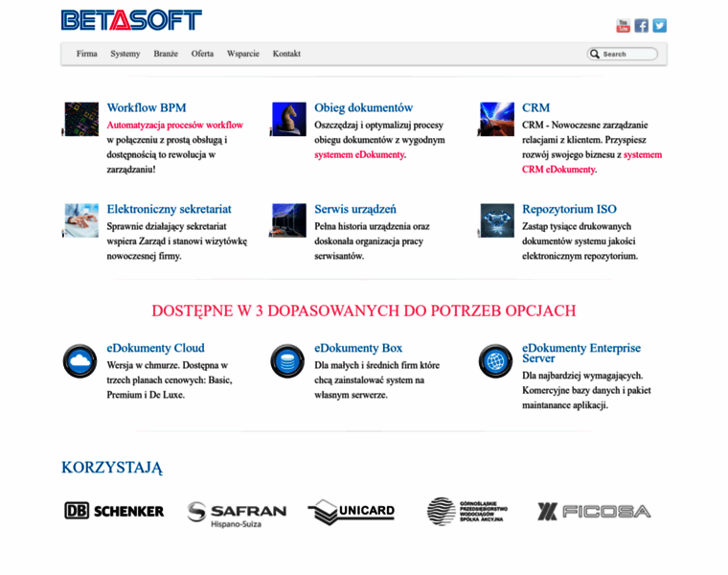This screenshot has height=575, width=728.
Task: Open the Kontakt menu item
Action: 286,54
